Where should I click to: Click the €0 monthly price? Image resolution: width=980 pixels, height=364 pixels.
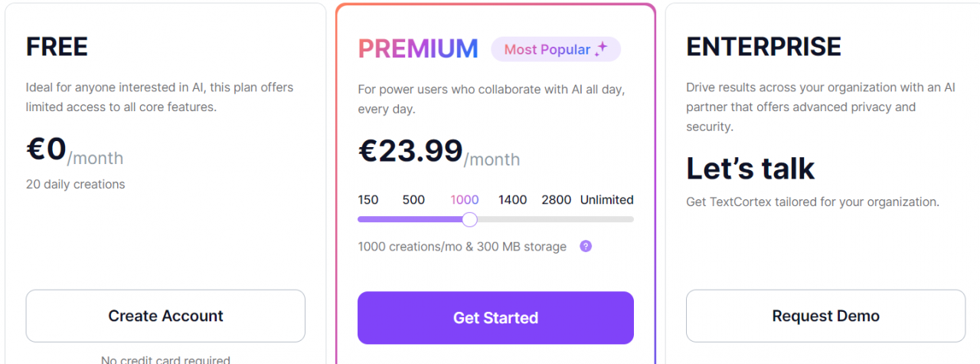point(47,149)
